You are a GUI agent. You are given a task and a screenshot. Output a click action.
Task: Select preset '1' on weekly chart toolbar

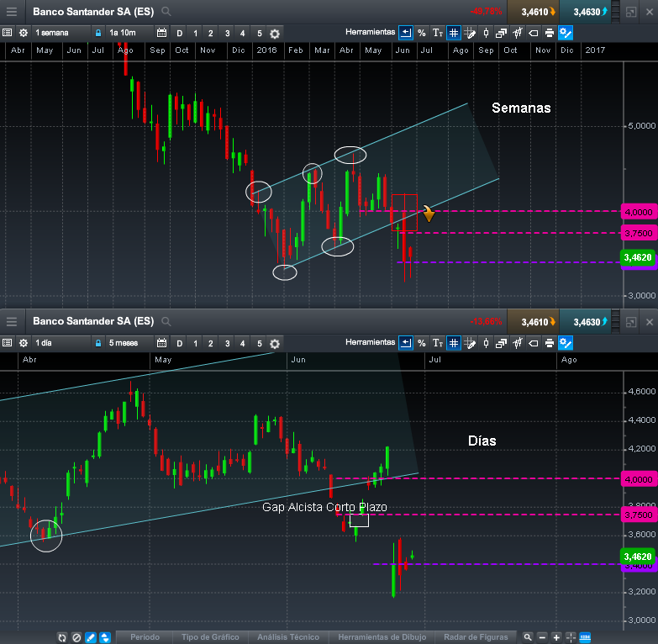pos(196,33)
